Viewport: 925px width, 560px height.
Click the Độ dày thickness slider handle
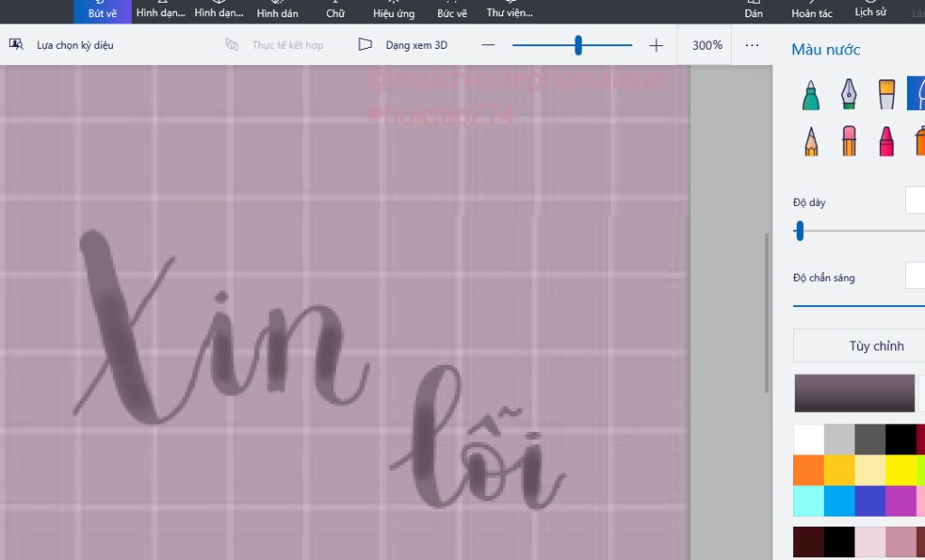(x=799, y=230)
